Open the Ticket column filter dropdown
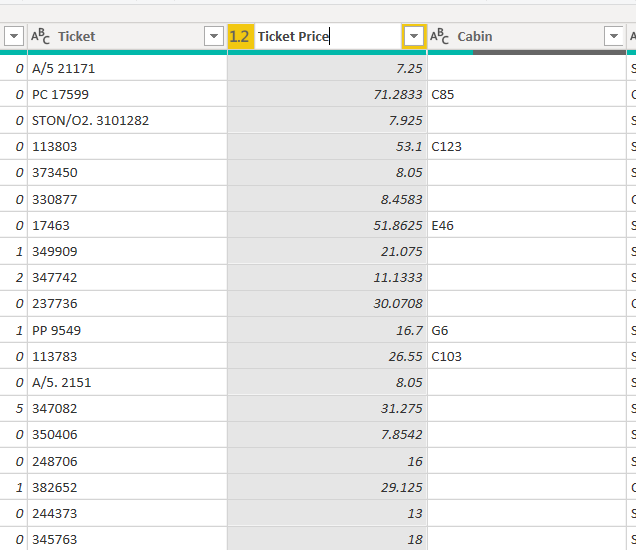The image size is (636, 550). point(213,37)
